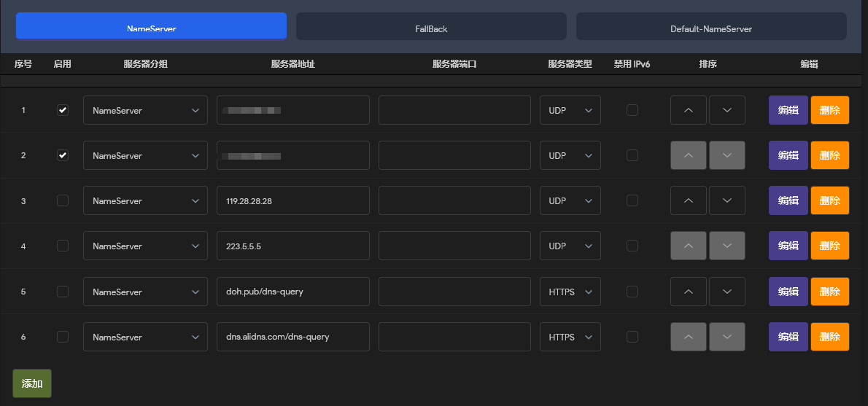Image resolution: width=868 pixels, height=406 pixels.
Task: Click 编辑 button for doh.pub row
Action: [788, 292]
